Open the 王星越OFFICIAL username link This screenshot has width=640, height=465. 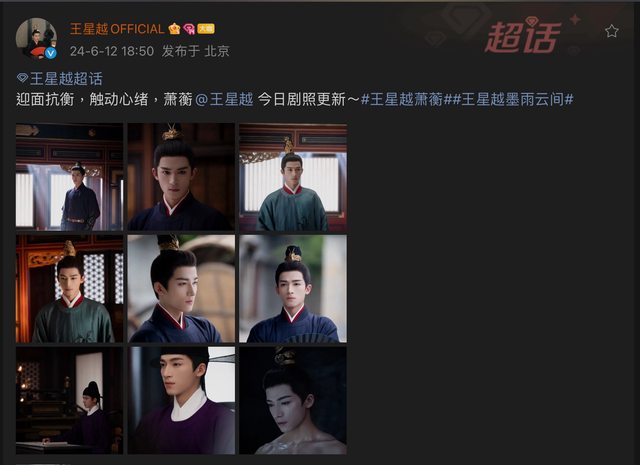117,29
